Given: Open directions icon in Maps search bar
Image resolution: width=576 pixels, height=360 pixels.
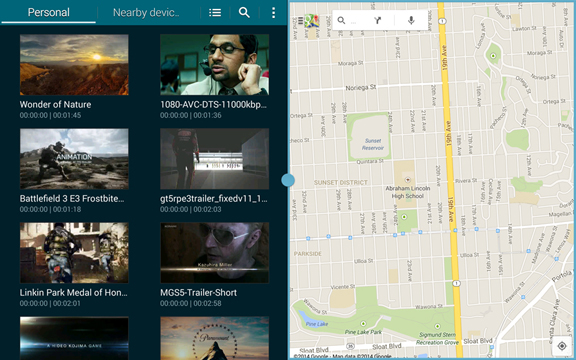Looking at the screenshot, I should pos(378,21).
